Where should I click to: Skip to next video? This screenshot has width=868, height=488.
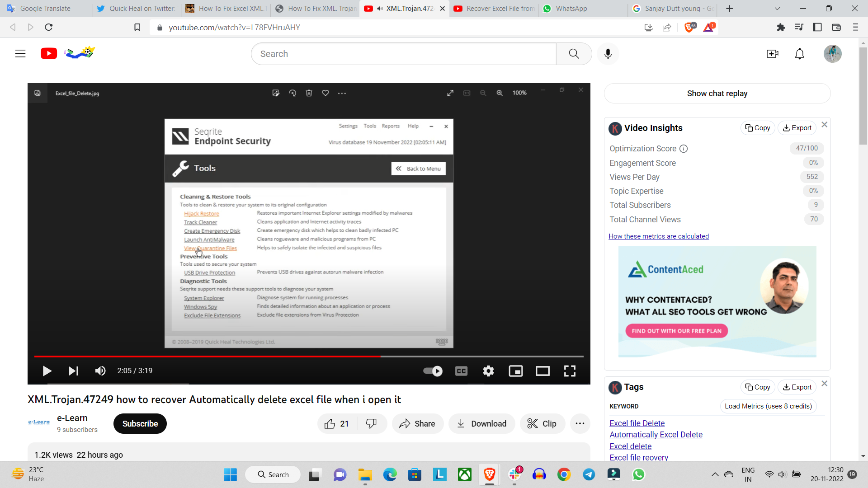point(73,371)
